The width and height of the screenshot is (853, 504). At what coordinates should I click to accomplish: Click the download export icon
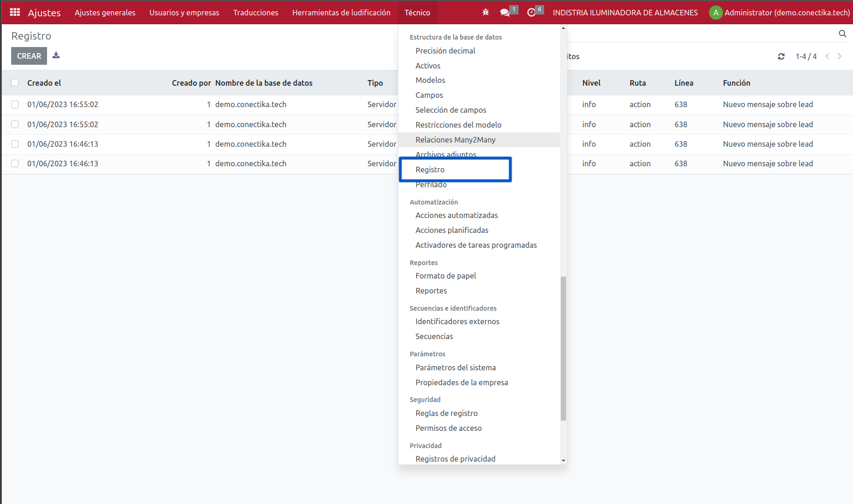56,55
